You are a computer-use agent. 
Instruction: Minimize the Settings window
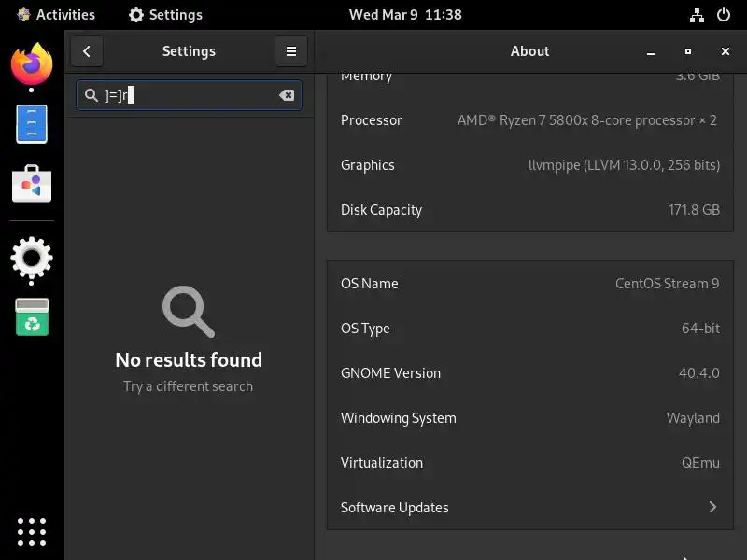[x=650, y=51]
